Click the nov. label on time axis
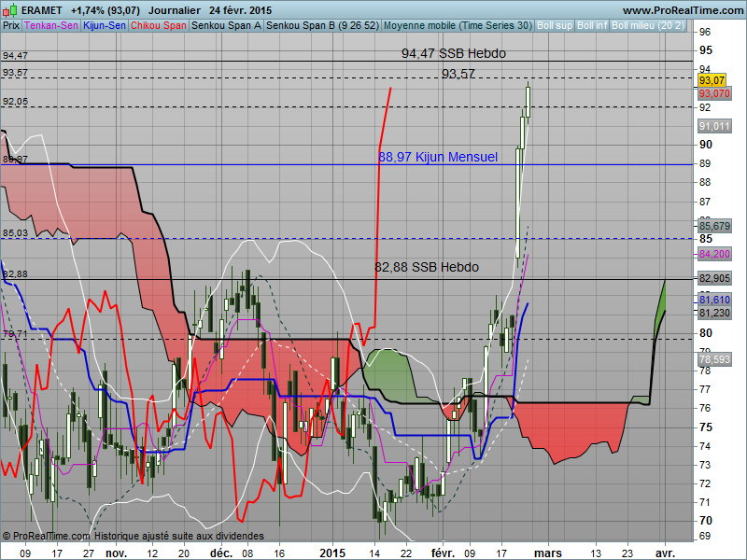This screenshot has width=747, height=560. (116, 553)
